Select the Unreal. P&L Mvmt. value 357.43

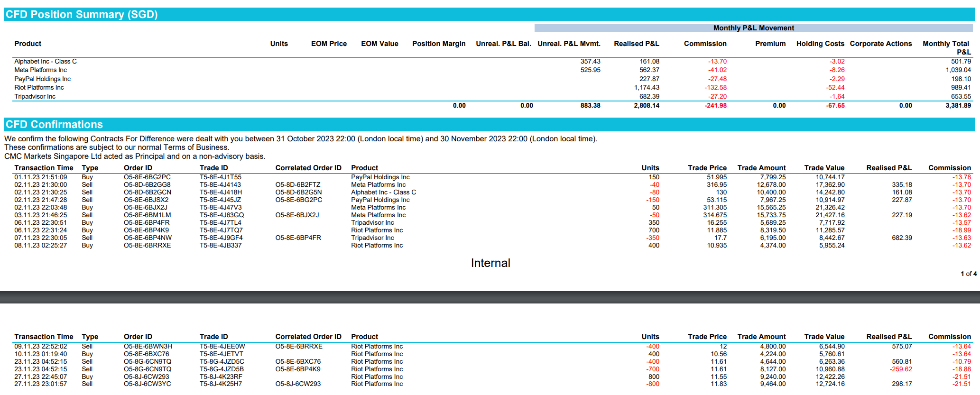590,61
